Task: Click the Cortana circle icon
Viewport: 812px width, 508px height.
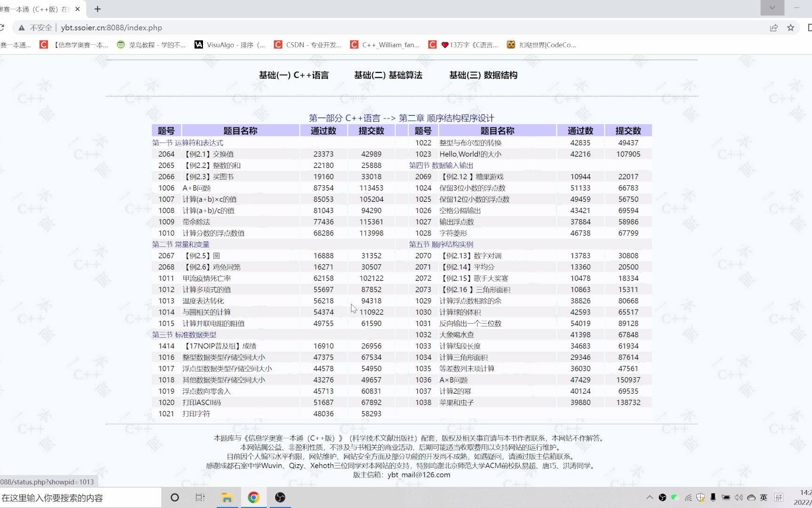Action: pos(175,498)
